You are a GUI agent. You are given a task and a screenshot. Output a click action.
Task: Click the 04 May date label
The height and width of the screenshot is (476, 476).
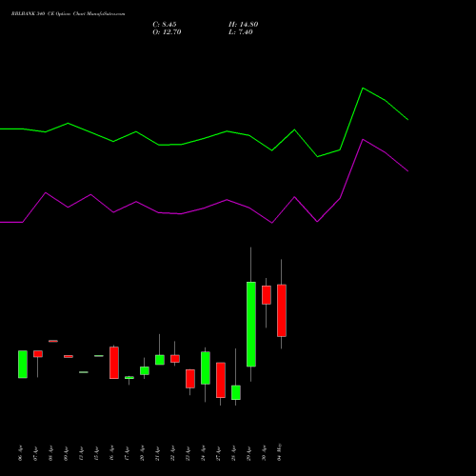(x=280, y=452)
